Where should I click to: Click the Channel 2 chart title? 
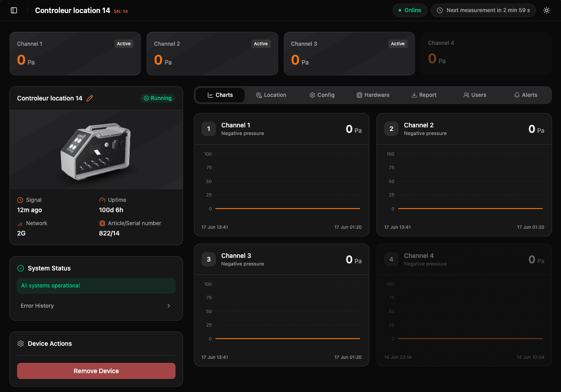click(419, 125)
